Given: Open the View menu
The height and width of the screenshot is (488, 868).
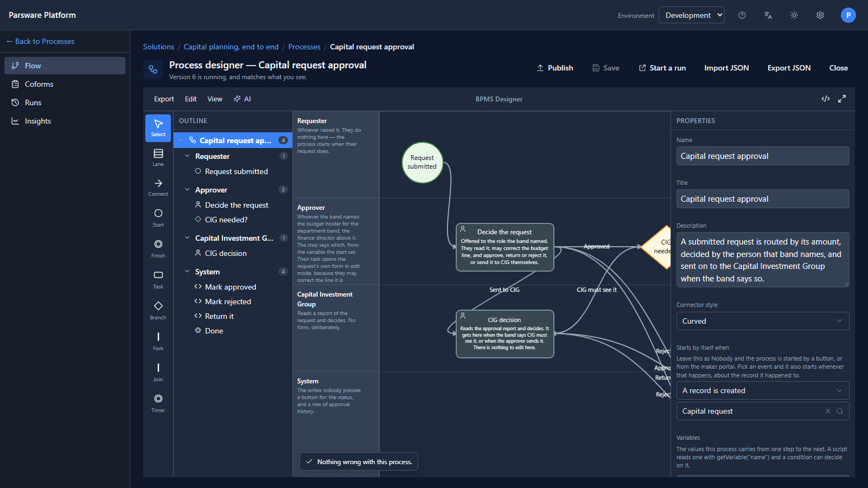Looking at the screenshot, I should point(215,99).
